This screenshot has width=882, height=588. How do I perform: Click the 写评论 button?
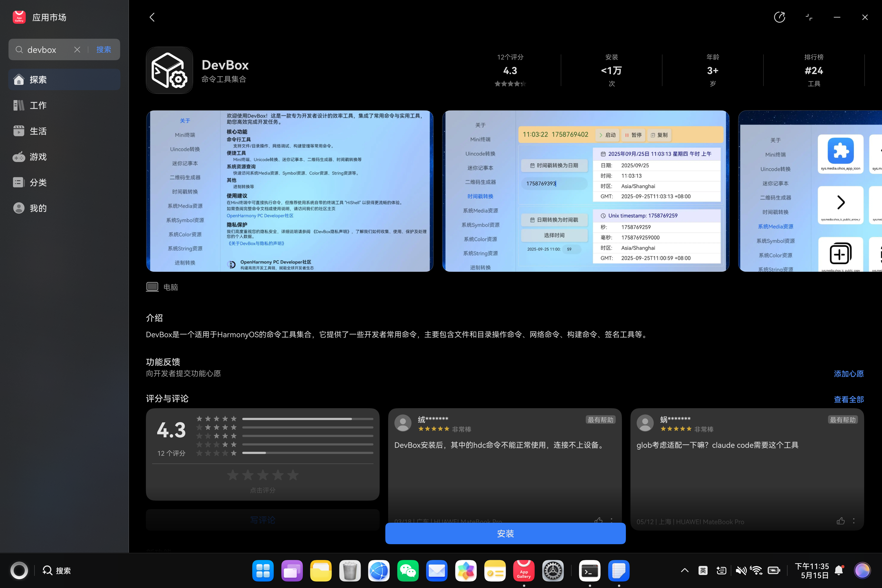click(x=263, y=520)
